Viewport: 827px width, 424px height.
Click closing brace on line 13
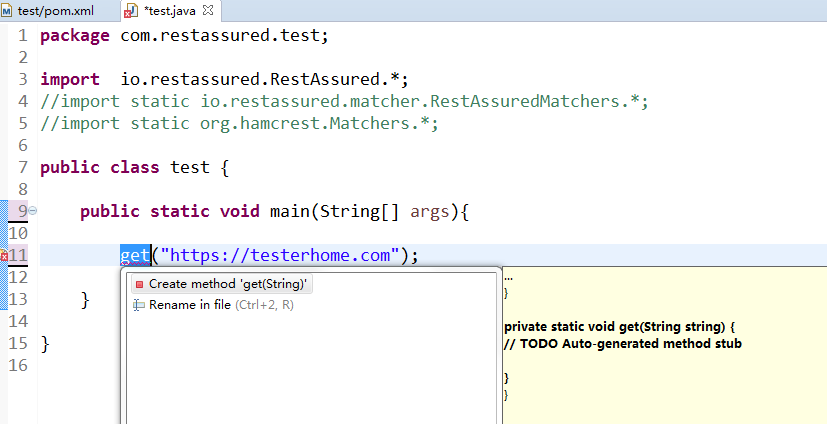click(85, 300)
